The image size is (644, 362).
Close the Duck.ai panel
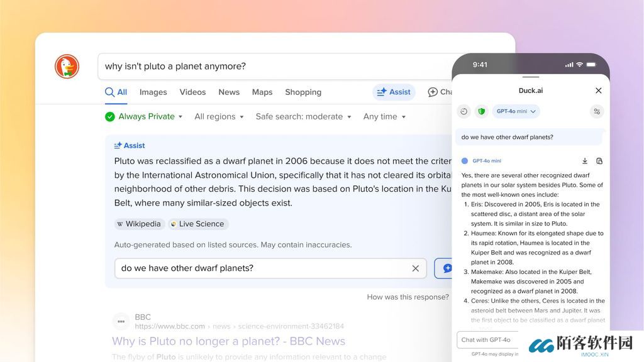pyautogui.click(x=598, y=90)
